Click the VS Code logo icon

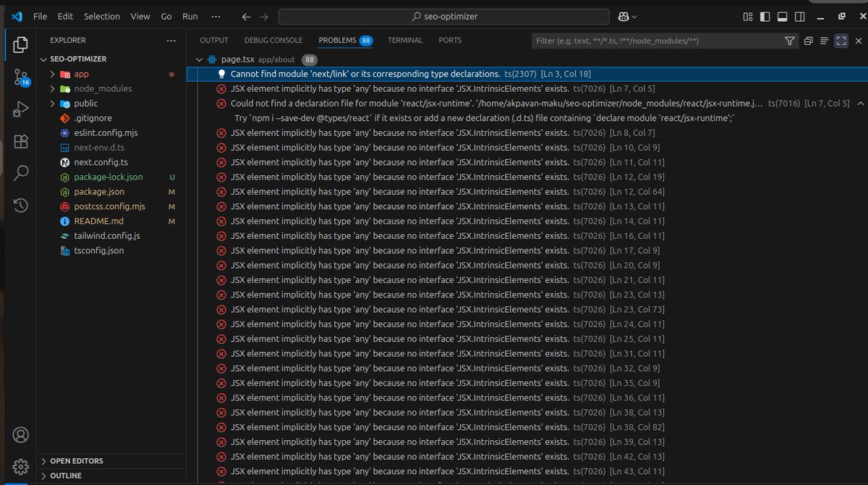[x=16, y=16]
